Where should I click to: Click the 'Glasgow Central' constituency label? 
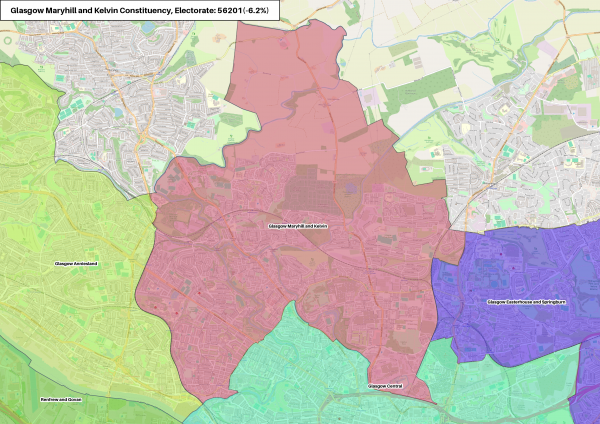tap(385, 386)
